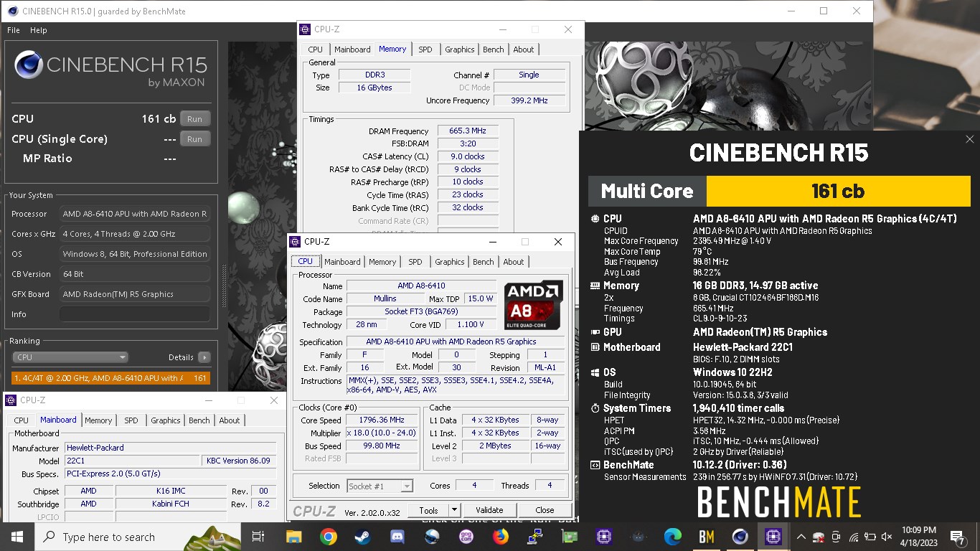
Task: Open the notification center icon
Action: pos(958,537)
